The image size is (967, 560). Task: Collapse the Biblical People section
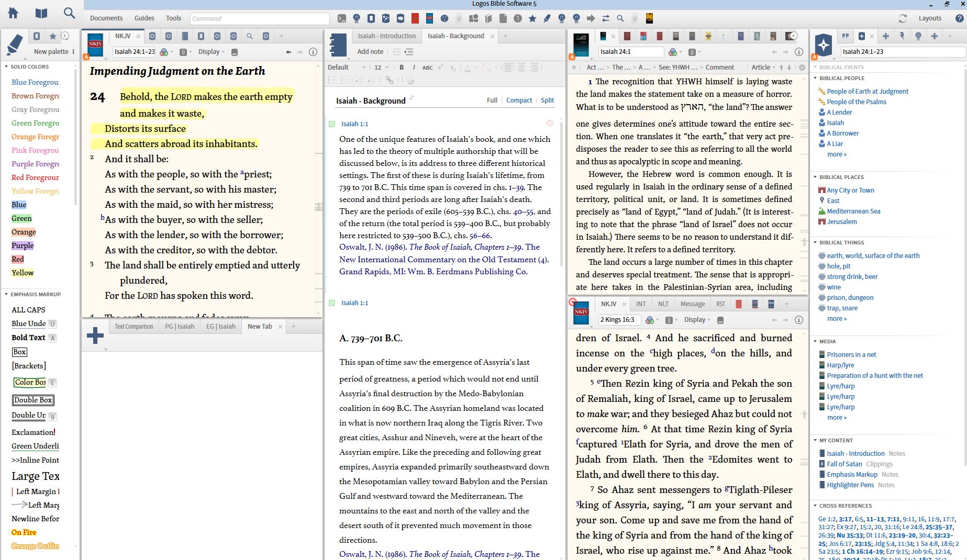click(x=815, y=79)
